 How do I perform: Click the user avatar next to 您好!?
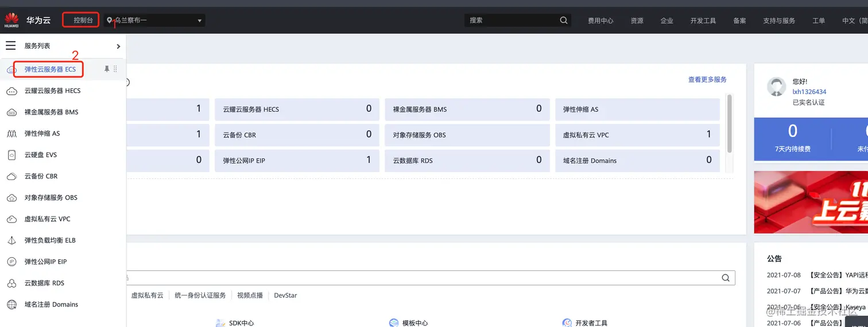click(777, 87)
